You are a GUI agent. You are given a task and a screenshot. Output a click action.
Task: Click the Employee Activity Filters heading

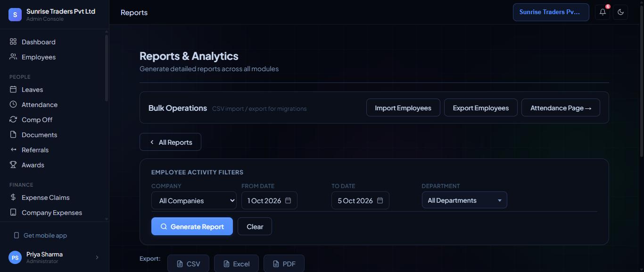pos(197,172)
